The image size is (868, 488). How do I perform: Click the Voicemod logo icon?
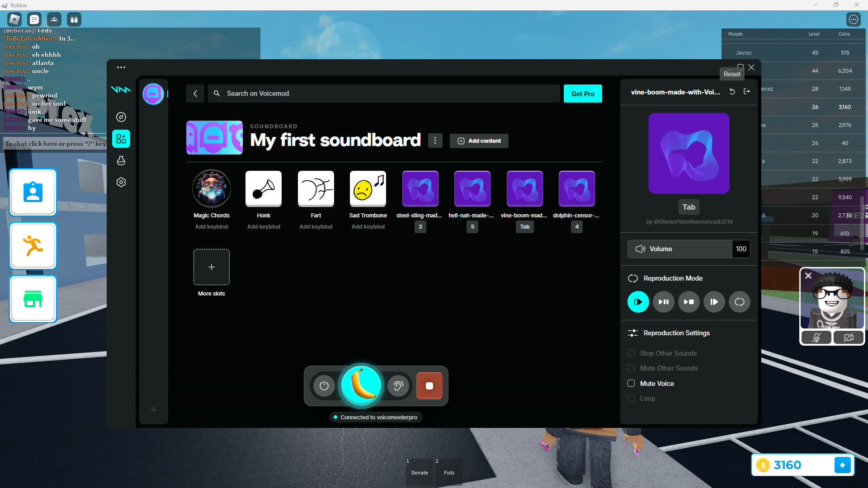(121, 90)
